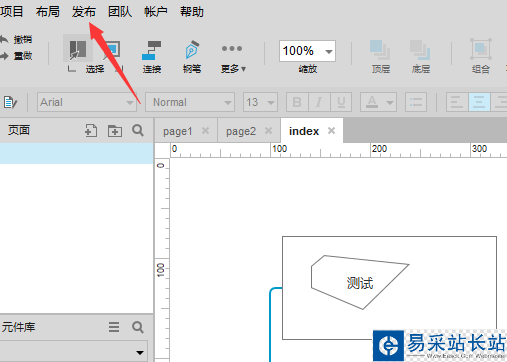507x362 pixels.
Task: Select the intersected selection mode tool
Action: (78, 49)
